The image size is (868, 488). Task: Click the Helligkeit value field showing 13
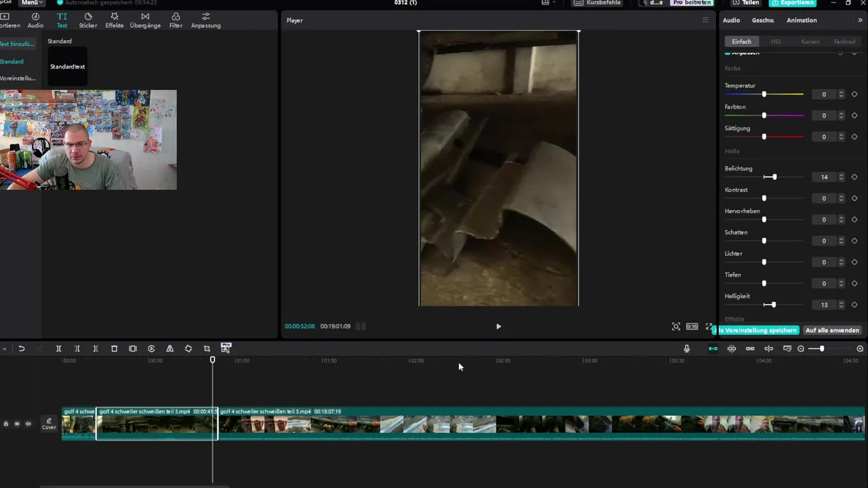coord(824,305)
